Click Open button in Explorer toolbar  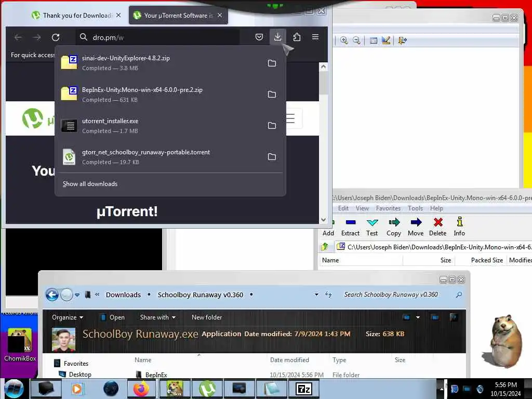click(x=113, y=317)
